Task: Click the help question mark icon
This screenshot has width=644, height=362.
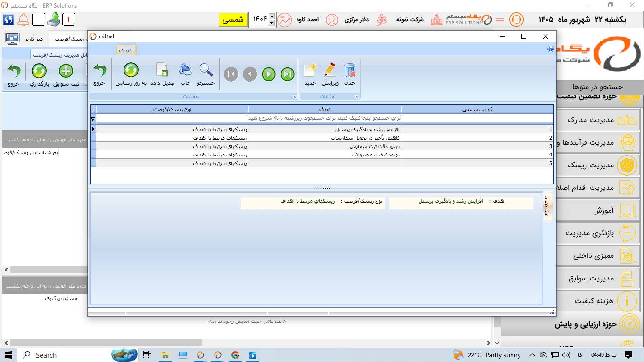Action: tap(551, 49)
